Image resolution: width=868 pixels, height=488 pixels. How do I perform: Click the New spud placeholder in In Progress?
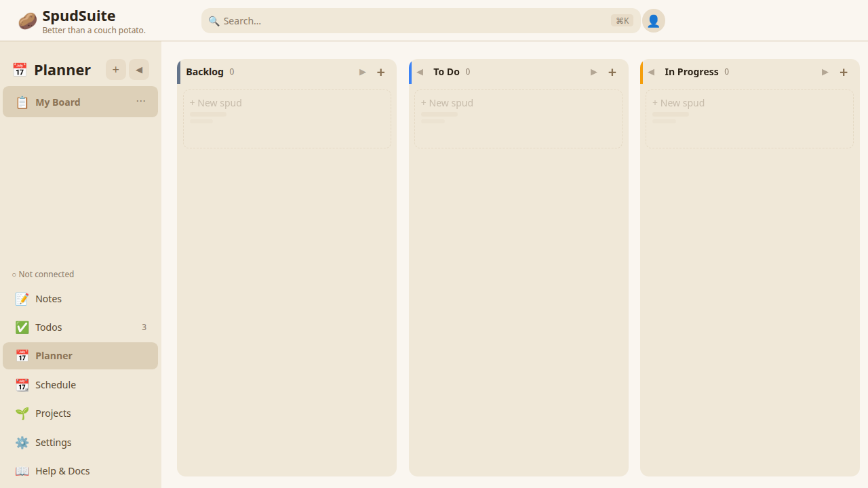pyautogui.click(x=749, y=119)
